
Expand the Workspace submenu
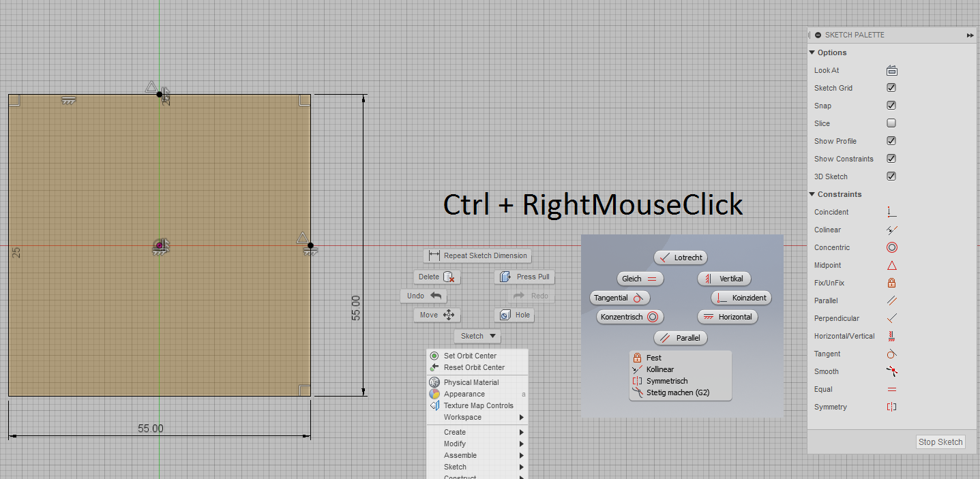(x=477, y=417)
